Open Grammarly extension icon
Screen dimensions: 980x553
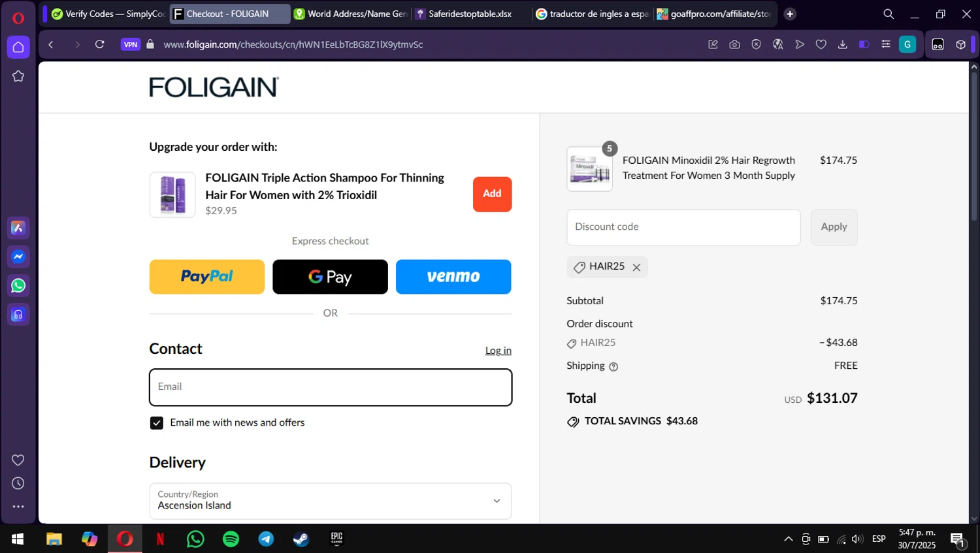tap(907, 44)
